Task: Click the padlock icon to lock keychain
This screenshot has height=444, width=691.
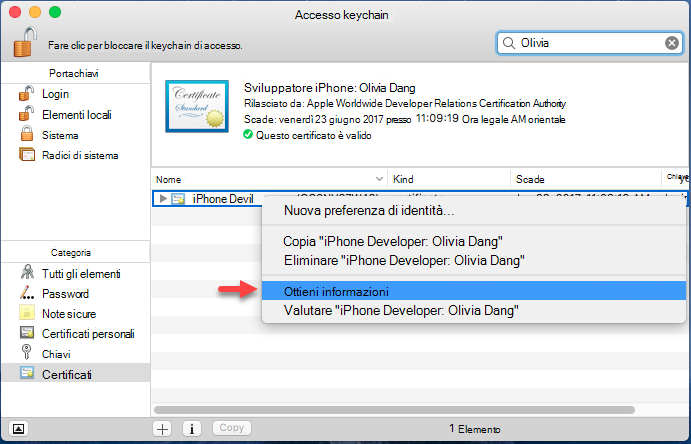Action: click(x=25, y=42)
